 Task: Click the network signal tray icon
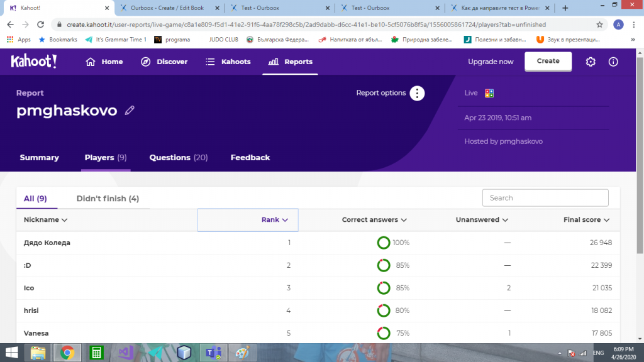click(583, 353)
